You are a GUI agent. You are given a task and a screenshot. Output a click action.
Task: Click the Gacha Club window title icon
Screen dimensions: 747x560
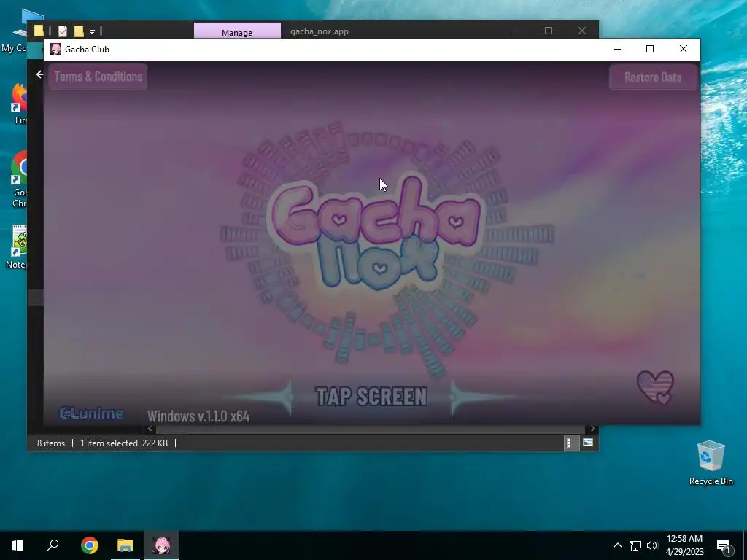(55, 49)
